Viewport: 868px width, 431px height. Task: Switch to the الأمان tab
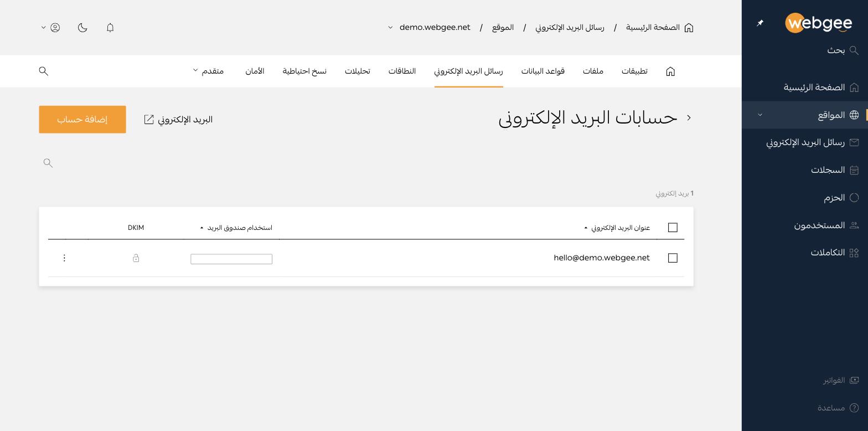pos(255,71)
